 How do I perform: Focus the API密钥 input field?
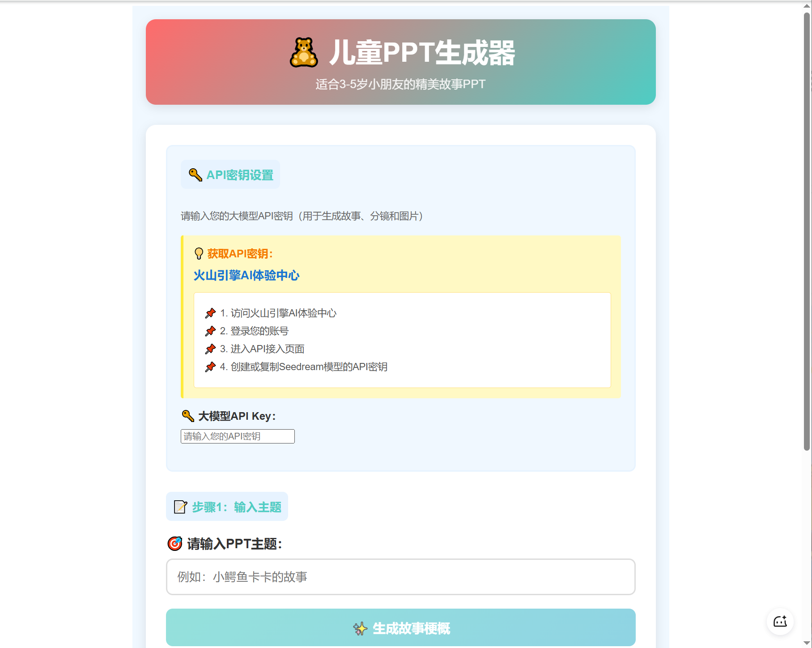pos(238,436)
